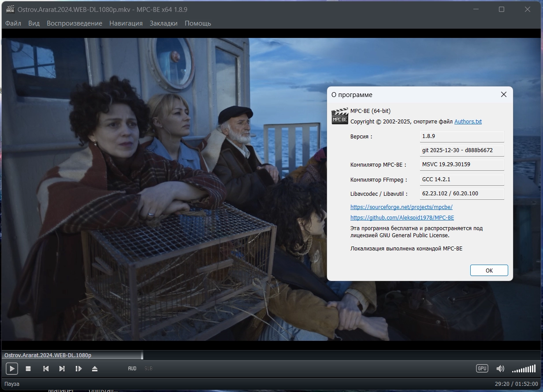Click the Ostrov.Ararat.2024.WEB-DL.1080p title in seek bar
The image size is (543, 392).
pos(48,355)
